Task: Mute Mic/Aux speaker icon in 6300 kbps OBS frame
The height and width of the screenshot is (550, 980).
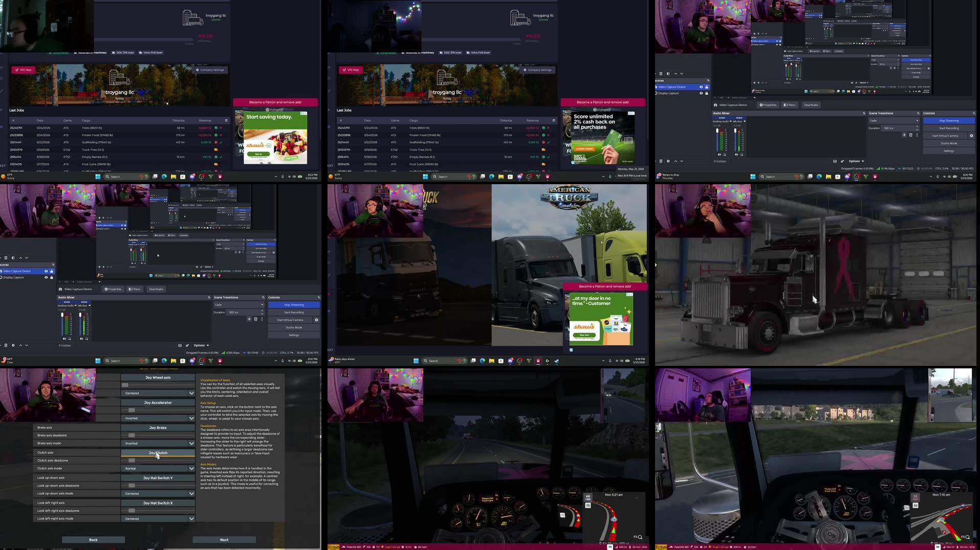Action: [x=82, y=339]
